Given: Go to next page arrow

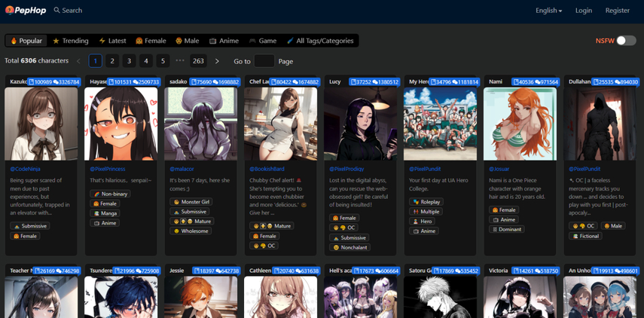Looking at the screenshot, I should [217, 61].
